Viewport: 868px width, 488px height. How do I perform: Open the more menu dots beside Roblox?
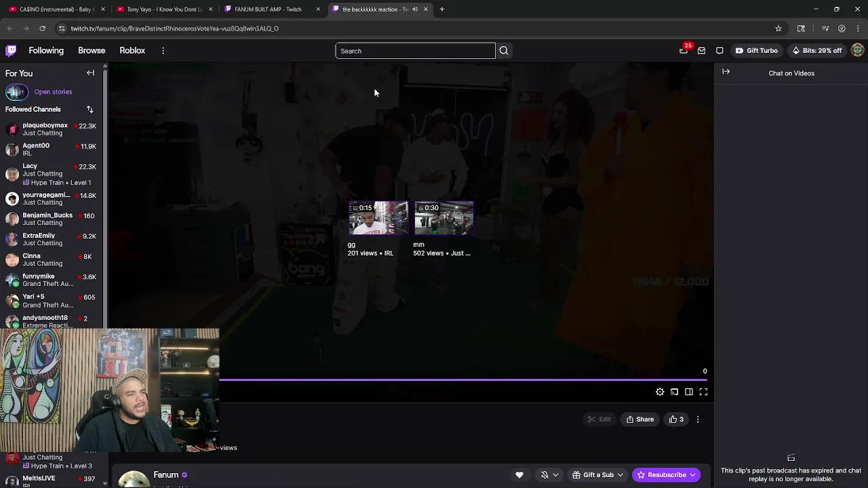(163, 51)
